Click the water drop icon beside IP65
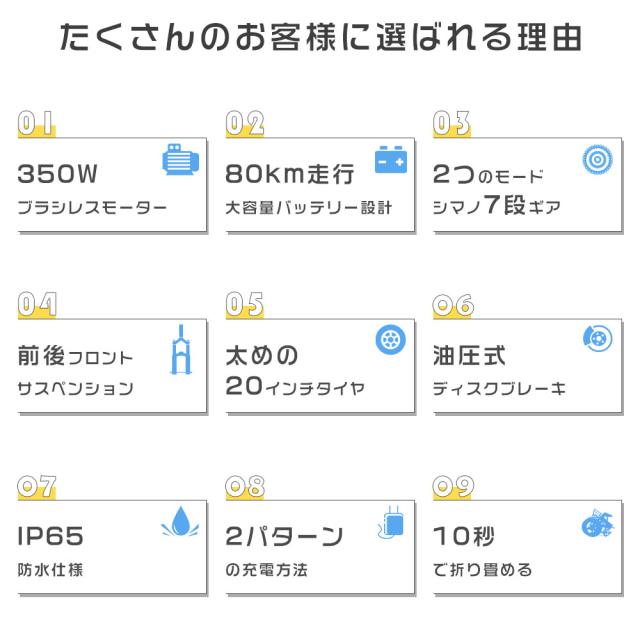Viewport: 640px width, 640px height. (179, 522)
